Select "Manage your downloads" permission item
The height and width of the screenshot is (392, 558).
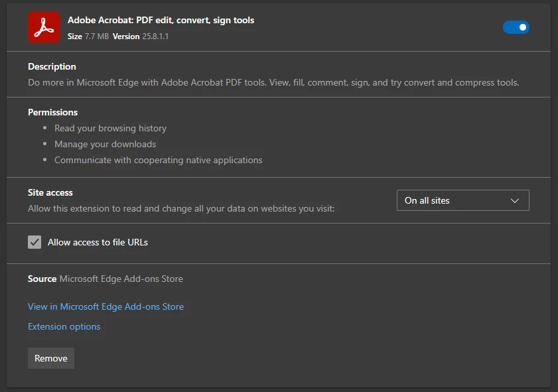[x=105, y=144]
